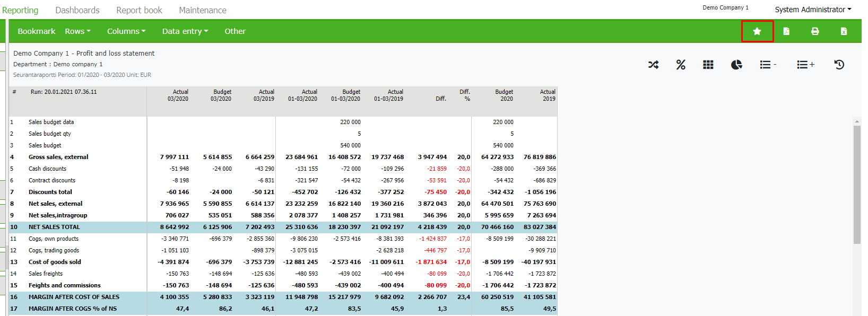
Task: Click the Actual 03/2019 column header
Action: point(264,95)
